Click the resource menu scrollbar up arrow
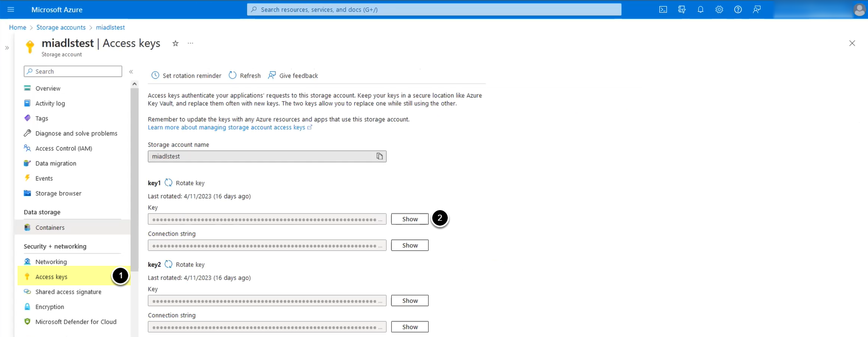Image resolution: width=868 pixels, height=337 pixels. tap(134, 84)
